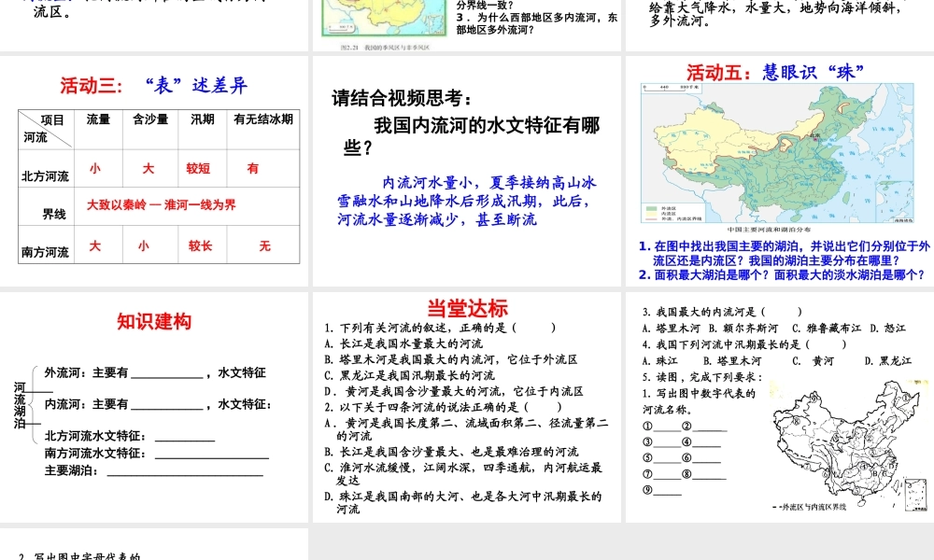
Task: Click option A 长江是我国水量最大的河流
Action: pos(403,344)
